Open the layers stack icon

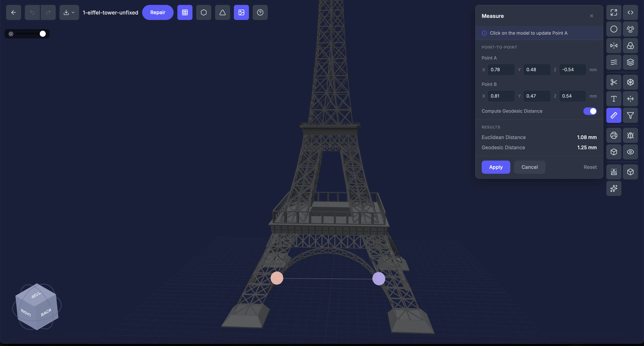(x=630, y=62)
